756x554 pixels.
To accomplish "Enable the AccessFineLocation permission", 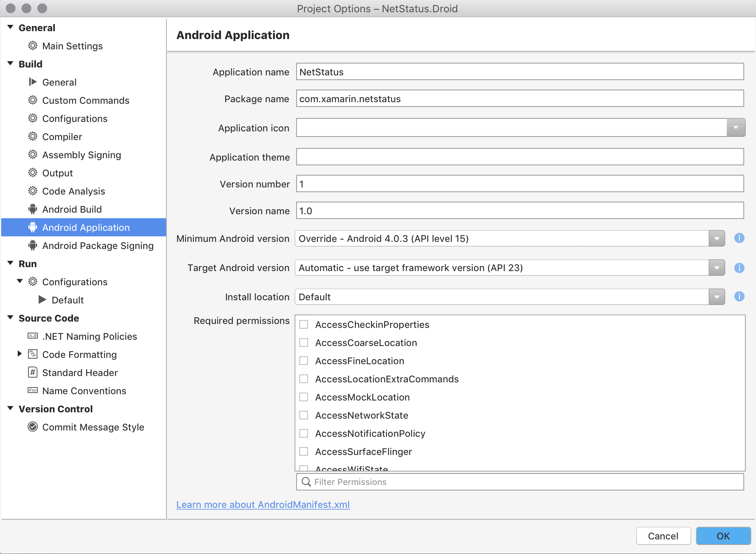I will coord(304,360).
